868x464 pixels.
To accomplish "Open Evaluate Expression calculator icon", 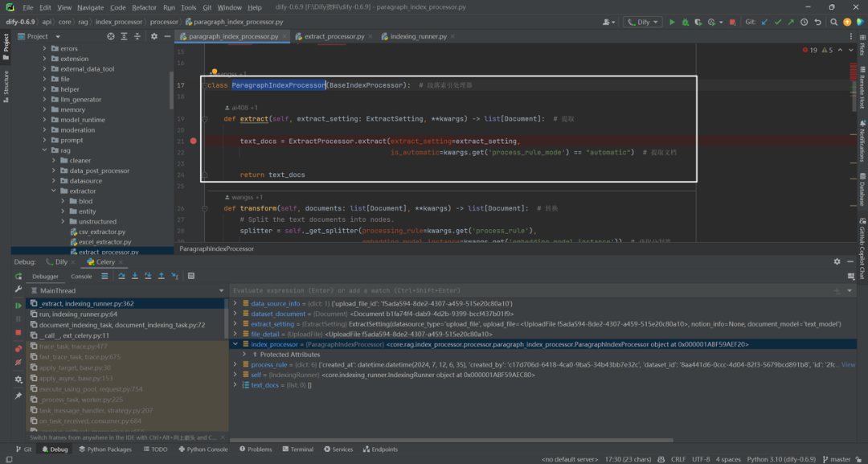I will (x=191, y=276).
